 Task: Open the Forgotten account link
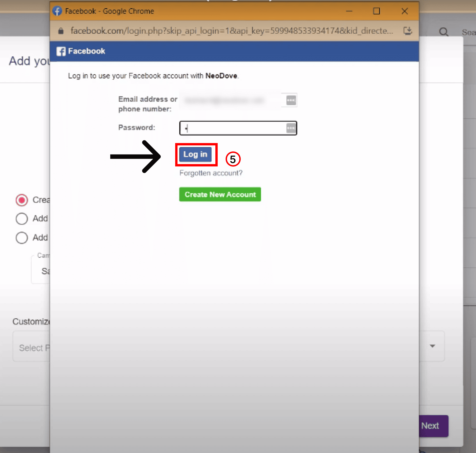pyautogui.click(x=211, y=173)
